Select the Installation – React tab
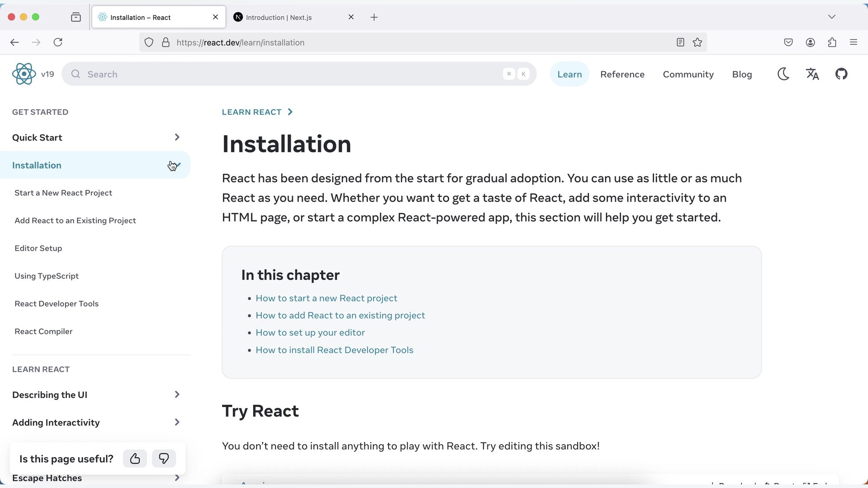The width and height of the screenshot is (868, 488). tap(159, 17)
